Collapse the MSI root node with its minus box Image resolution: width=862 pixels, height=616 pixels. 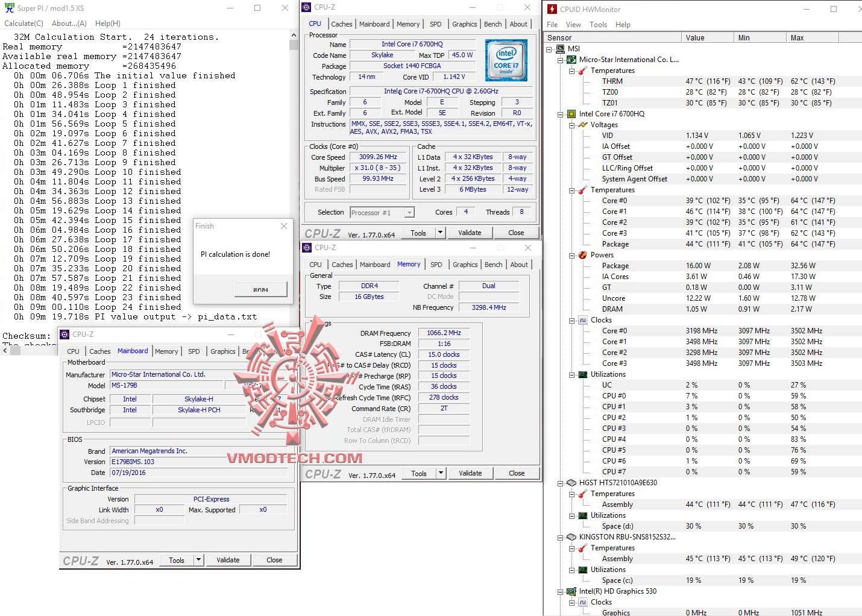[549, 49]
